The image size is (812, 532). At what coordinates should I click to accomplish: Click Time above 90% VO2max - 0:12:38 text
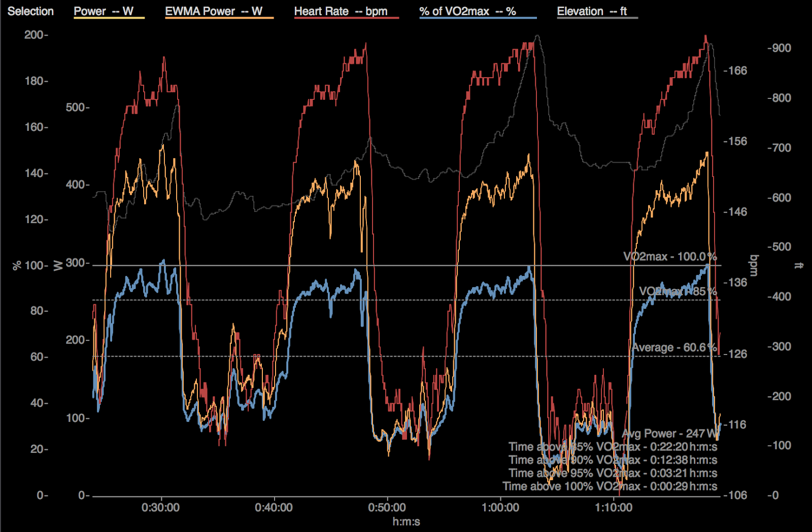613,460
